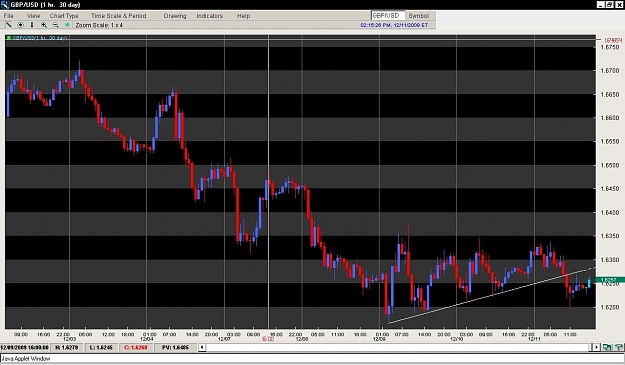The height and width of the screenshot is (365, 625).
Task: Click the zoom in magnifier icon
Action: coord(44,25)
